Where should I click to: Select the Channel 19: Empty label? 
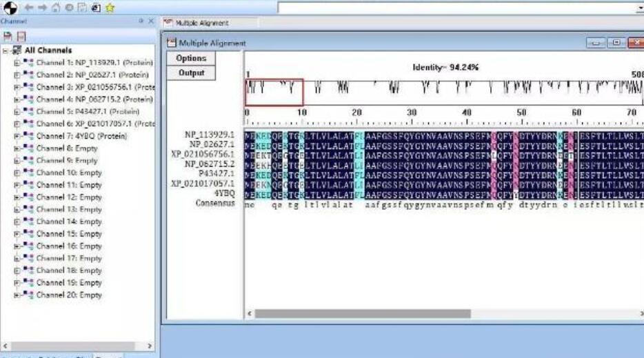click(68, 283)
